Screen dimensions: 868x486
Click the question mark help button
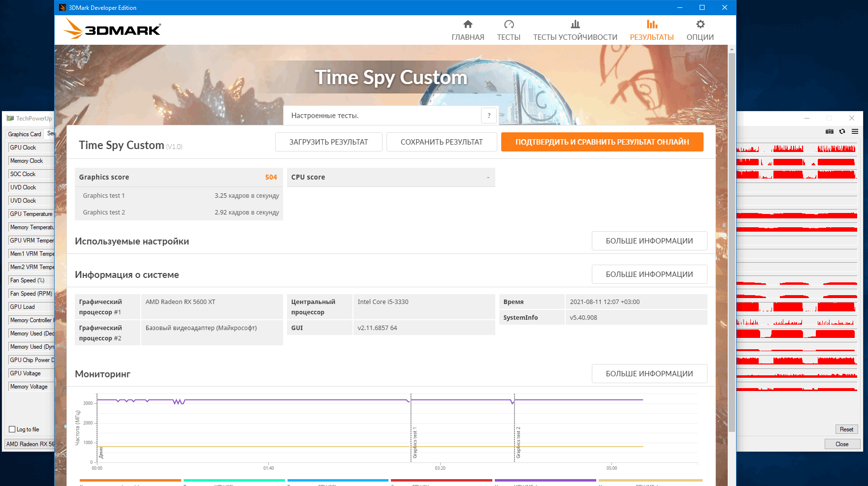click(489, 116)
